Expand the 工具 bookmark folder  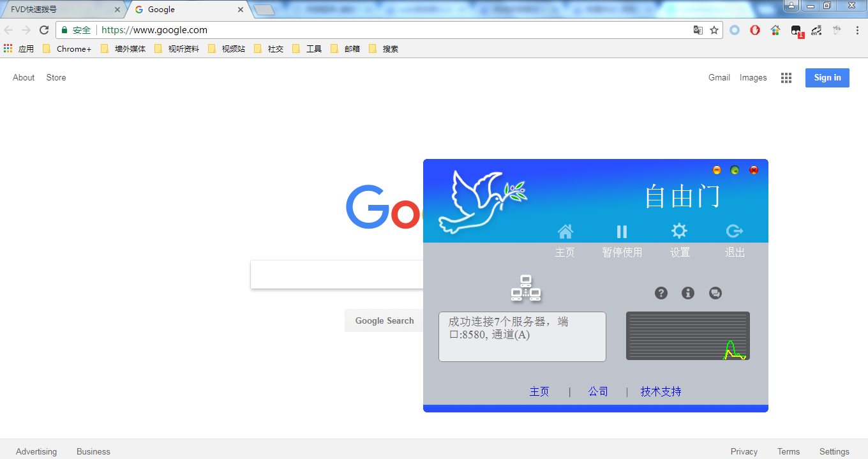click(307, 49)
